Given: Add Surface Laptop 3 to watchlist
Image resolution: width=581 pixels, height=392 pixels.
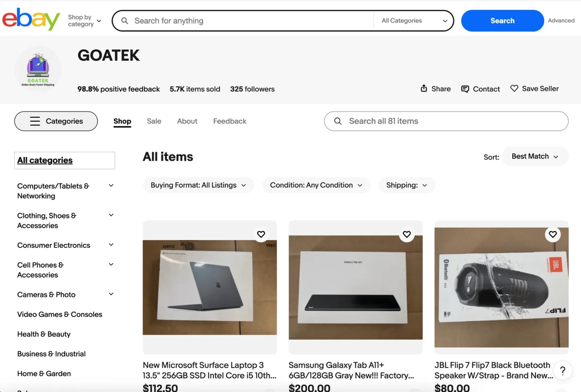Looking at the screenshot, I should 261,234.
